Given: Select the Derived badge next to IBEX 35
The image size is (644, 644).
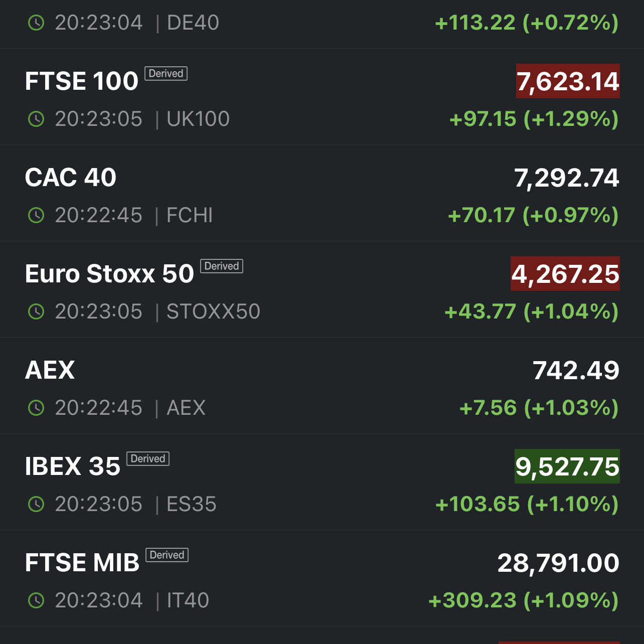Looking at the screenshot, I should pos(148,458).
